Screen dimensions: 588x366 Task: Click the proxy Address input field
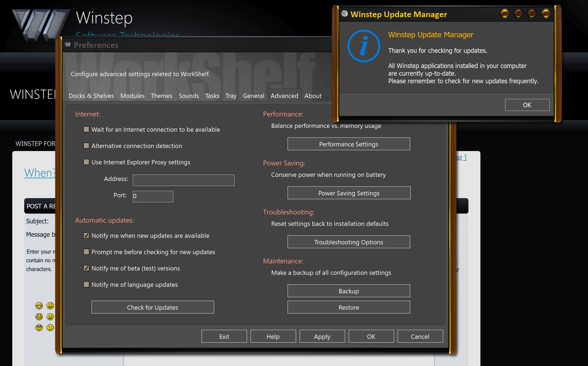184,180
